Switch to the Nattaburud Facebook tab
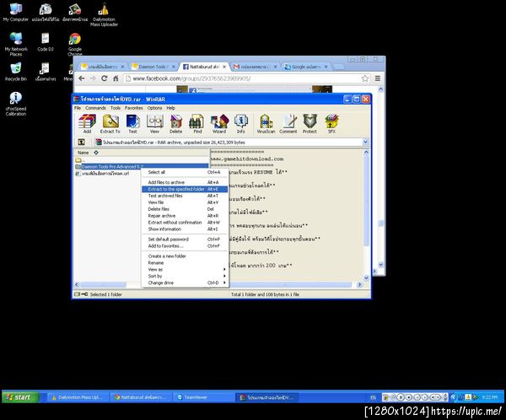Viewport: 506px width, 420px height. (204, 67)
